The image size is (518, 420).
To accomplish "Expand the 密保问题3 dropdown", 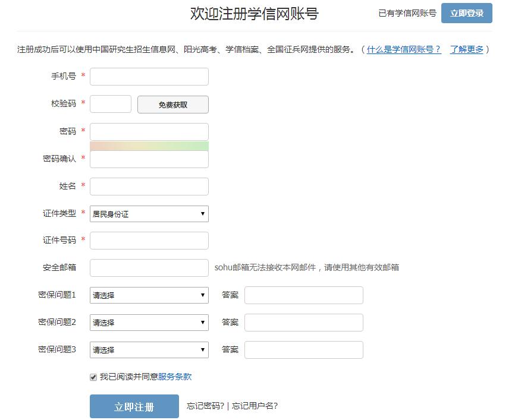I will [149, 350].
